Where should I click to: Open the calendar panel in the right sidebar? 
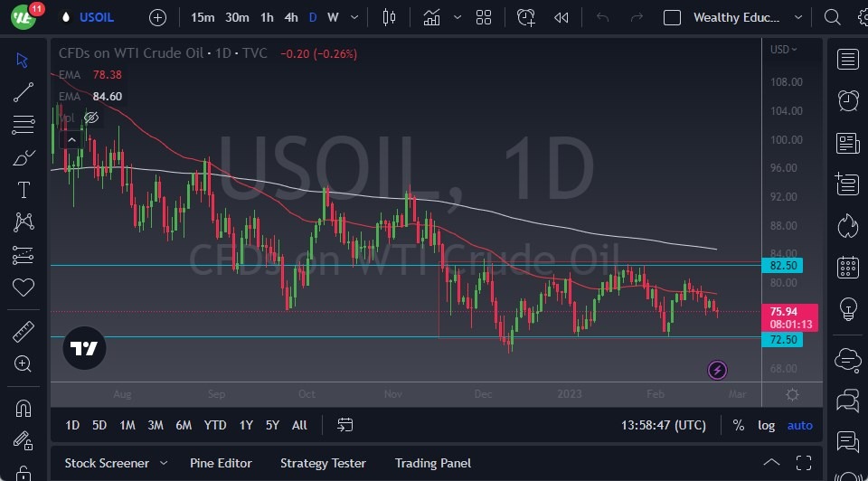coord(848,267)
